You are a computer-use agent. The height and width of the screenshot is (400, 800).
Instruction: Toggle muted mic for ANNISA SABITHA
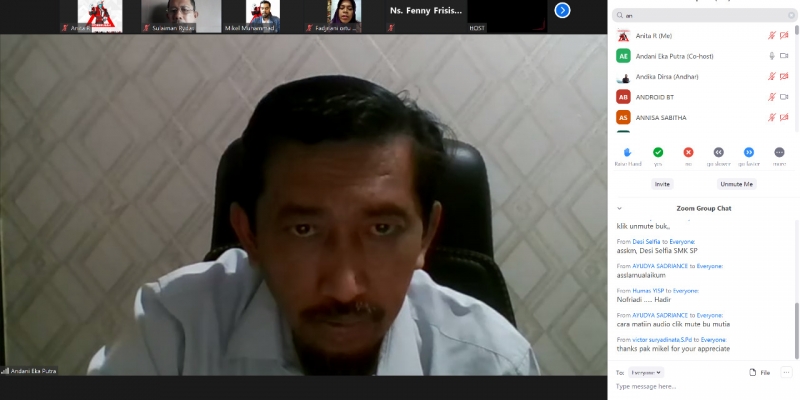click(771, 117)
